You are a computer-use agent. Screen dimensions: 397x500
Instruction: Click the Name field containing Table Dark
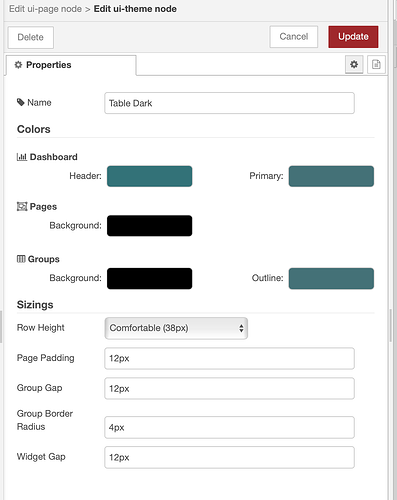tap(229, 103)
